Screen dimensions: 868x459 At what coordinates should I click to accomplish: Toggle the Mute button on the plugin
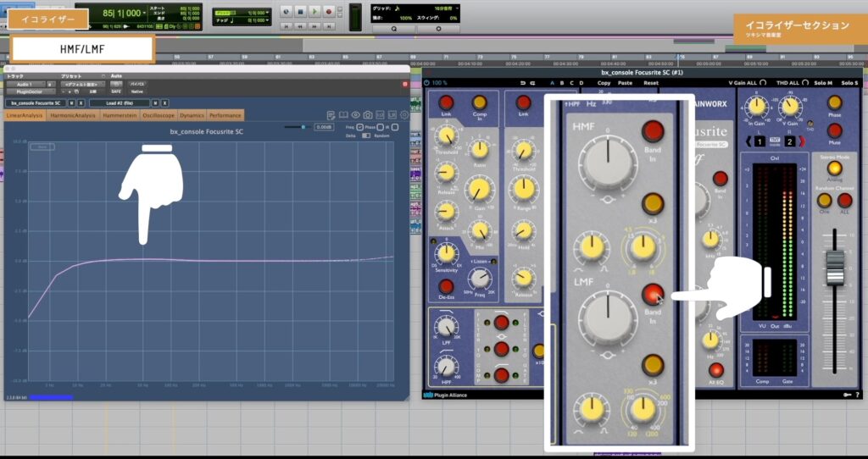tap(834, 130)
